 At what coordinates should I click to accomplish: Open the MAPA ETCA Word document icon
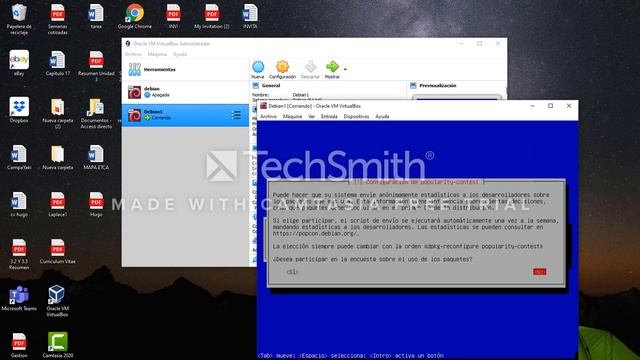(x=96, y=157)
